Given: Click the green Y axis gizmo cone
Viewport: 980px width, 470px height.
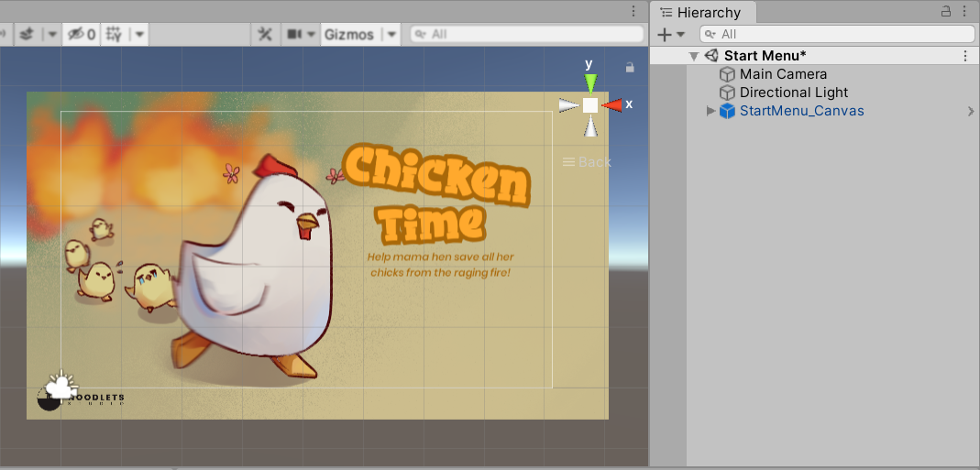Looking at the screenshot, I should 590,83.
